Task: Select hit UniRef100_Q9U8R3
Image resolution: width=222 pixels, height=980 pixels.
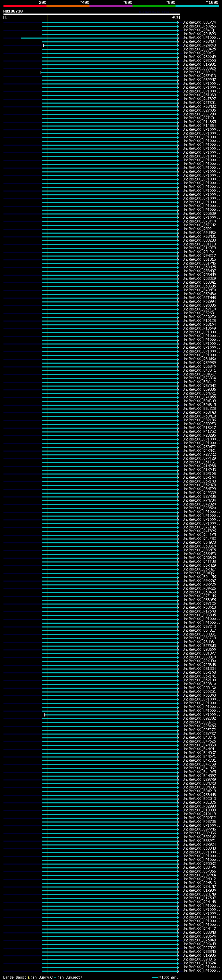Action: 199,34
